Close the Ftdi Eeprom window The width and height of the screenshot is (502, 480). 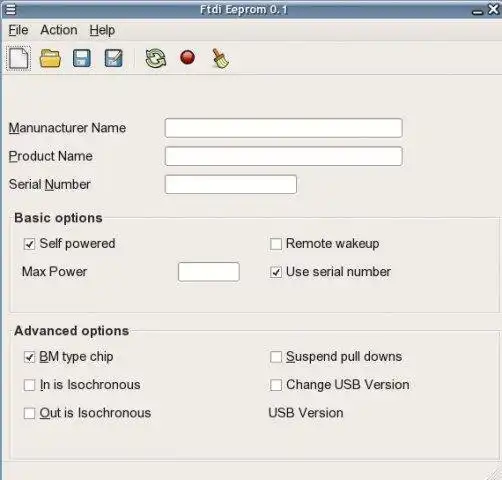tap(493, 9)
